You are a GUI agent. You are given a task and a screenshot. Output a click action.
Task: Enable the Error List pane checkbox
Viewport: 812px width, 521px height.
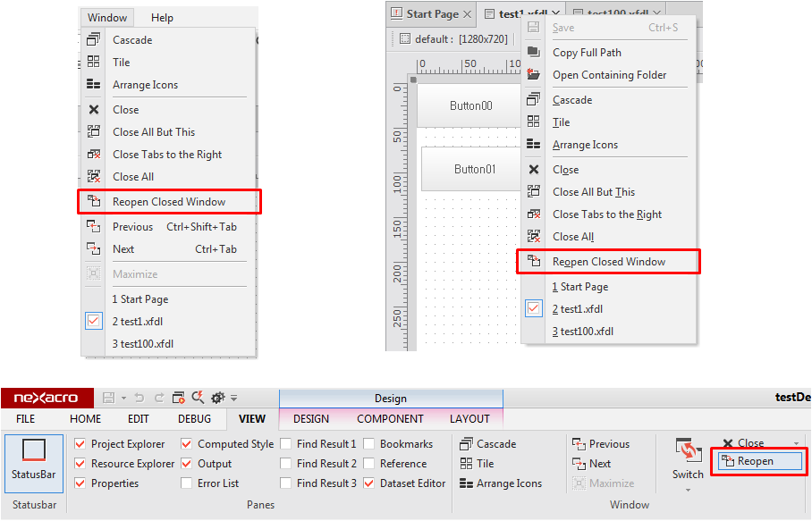tap(187, 483)
